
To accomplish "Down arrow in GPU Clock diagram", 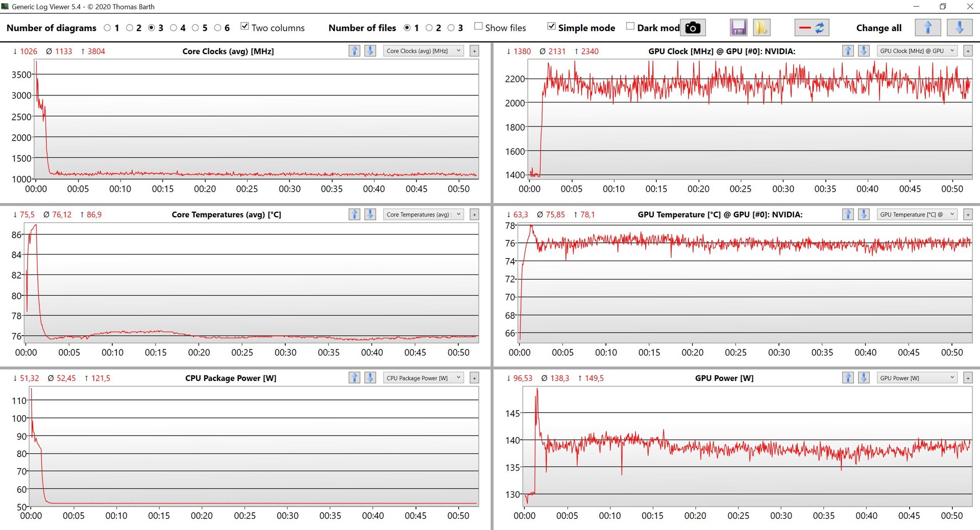I will tap(864, 51).
